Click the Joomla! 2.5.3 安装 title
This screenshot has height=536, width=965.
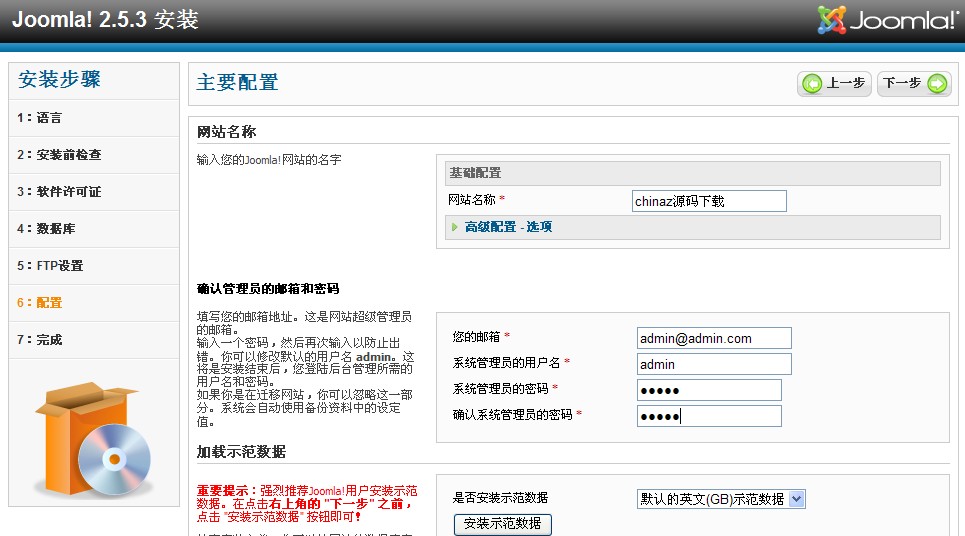click(x=105, y=20)
